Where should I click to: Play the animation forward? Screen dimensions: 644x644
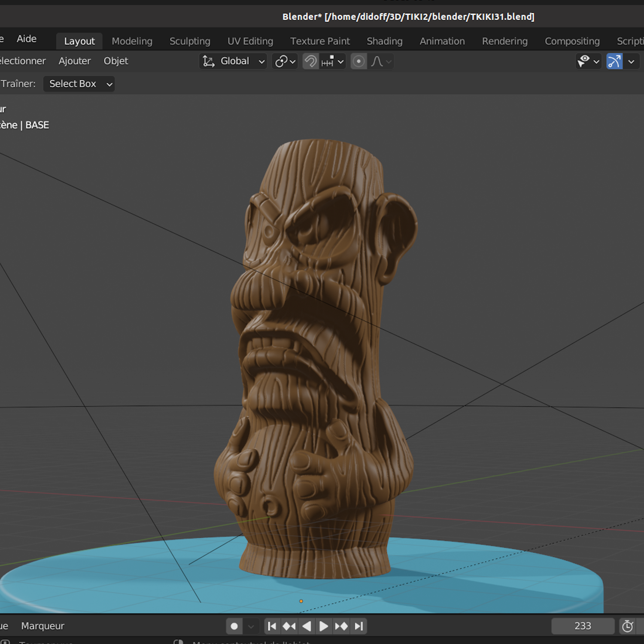point(324,626)
